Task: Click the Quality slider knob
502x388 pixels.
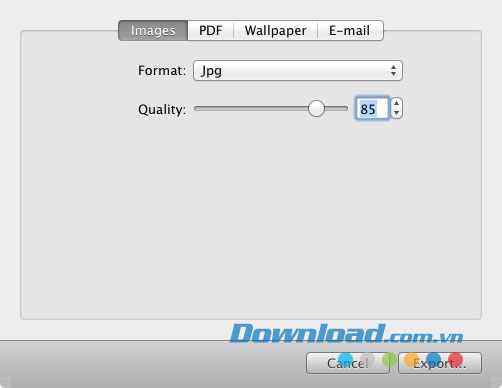Action: click(316, 109)
